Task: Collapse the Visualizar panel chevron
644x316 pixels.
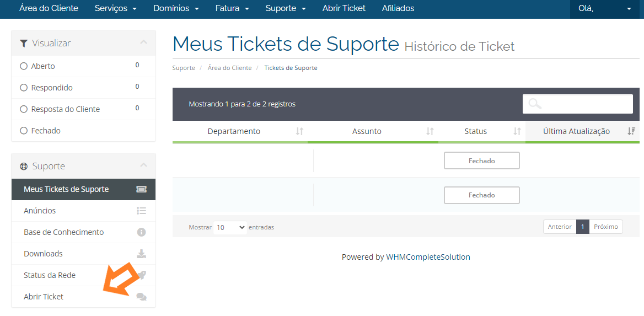Action: point(143,42)
